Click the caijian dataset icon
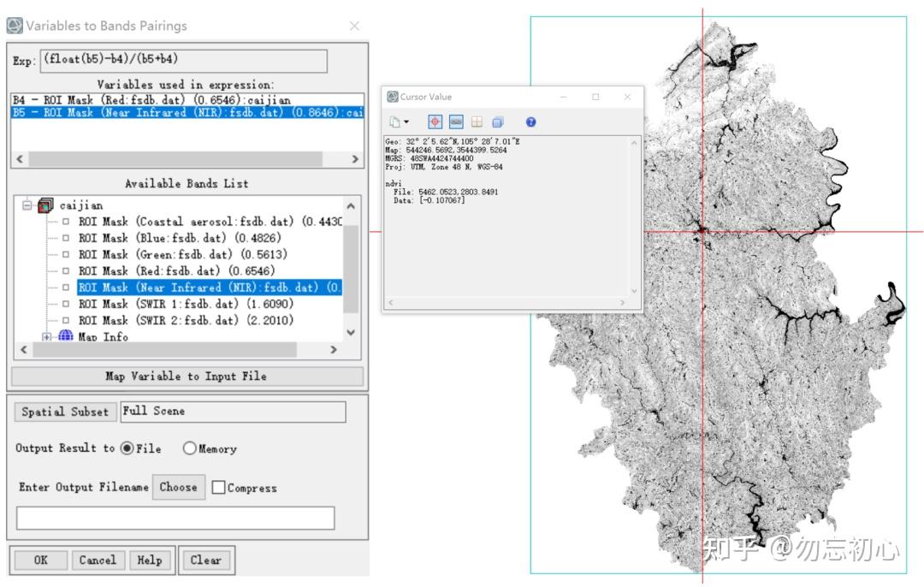The width and height of the screenshot is (924, 587). click(45, 205)
